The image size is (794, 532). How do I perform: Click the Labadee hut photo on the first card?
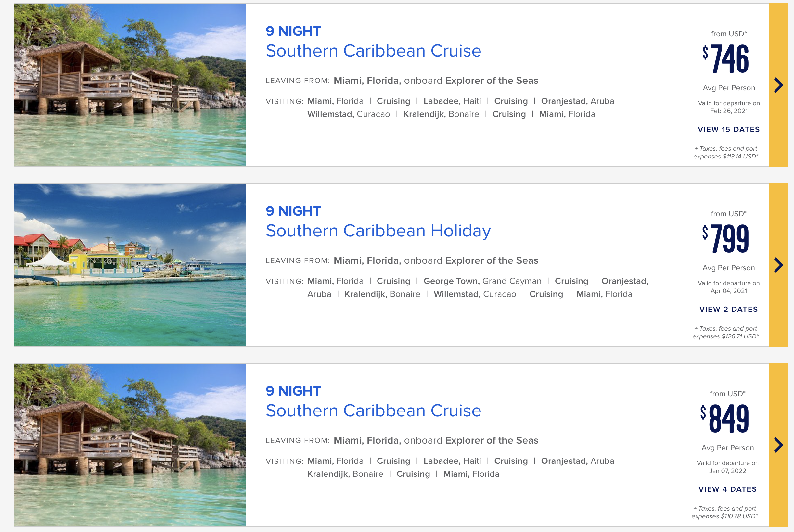(130, 85)
